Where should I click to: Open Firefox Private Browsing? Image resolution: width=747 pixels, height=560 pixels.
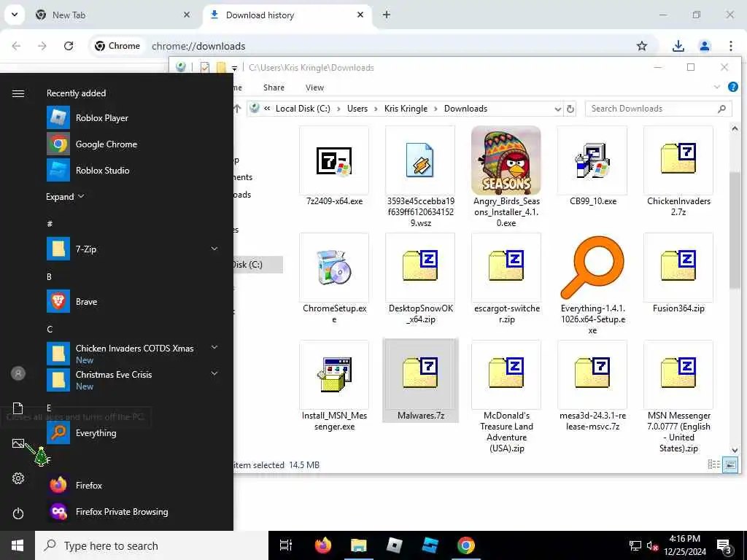pyautogui.click(x=133, y=511)
